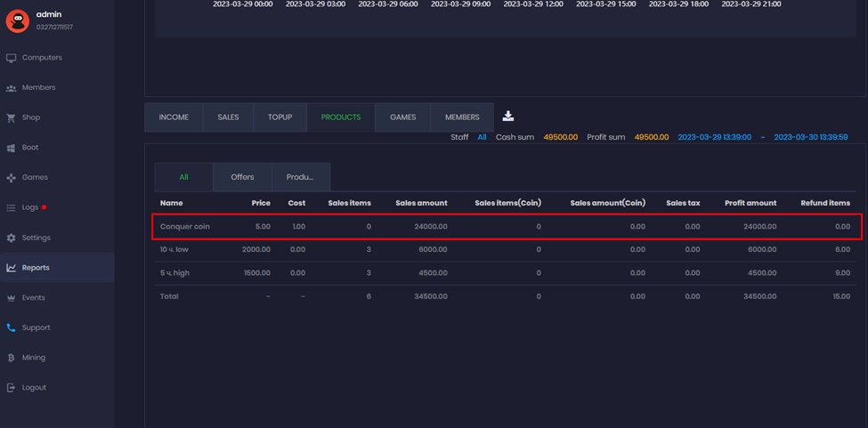Open the Logs menu item

pos(30,207)
